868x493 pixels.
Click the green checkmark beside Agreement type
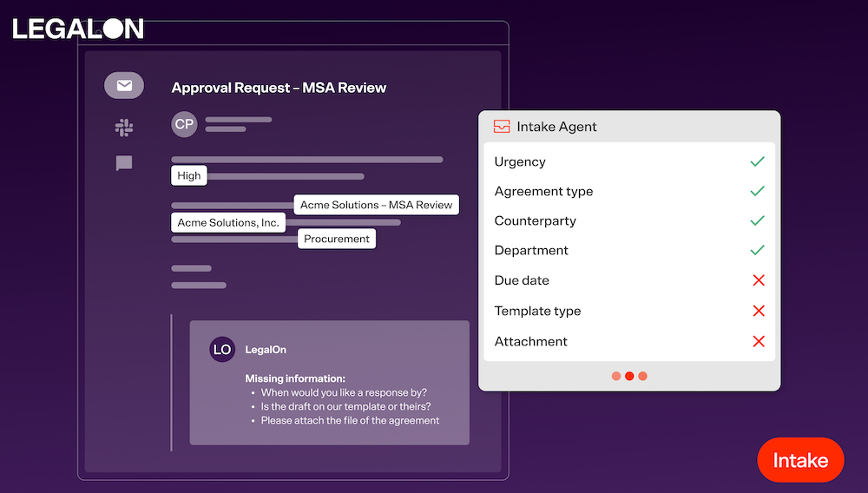pos(757,191)
